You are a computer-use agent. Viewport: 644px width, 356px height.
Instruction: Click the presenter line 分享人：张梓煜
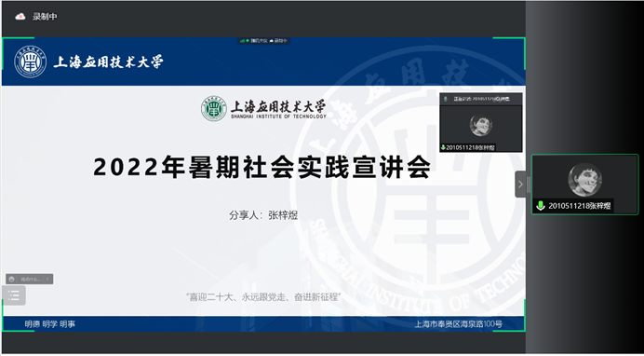(x=263, y=215)
